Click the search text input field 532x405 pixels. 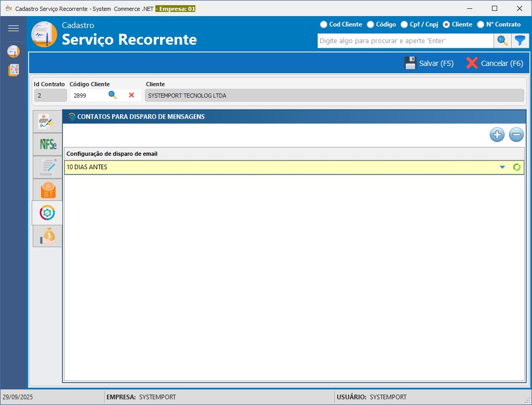pyautogui.click(x=405, y=40)
